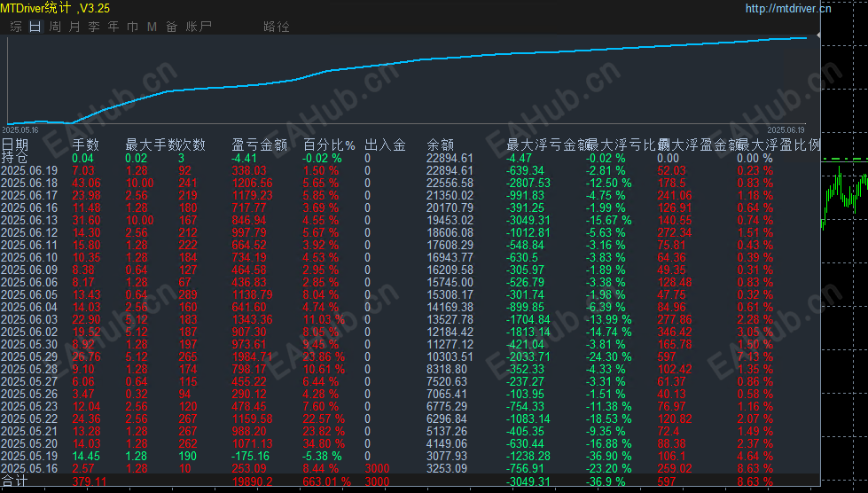Click profit value 1984.71
This screenshot has height=493, width=868.
(x=253, y=356)
